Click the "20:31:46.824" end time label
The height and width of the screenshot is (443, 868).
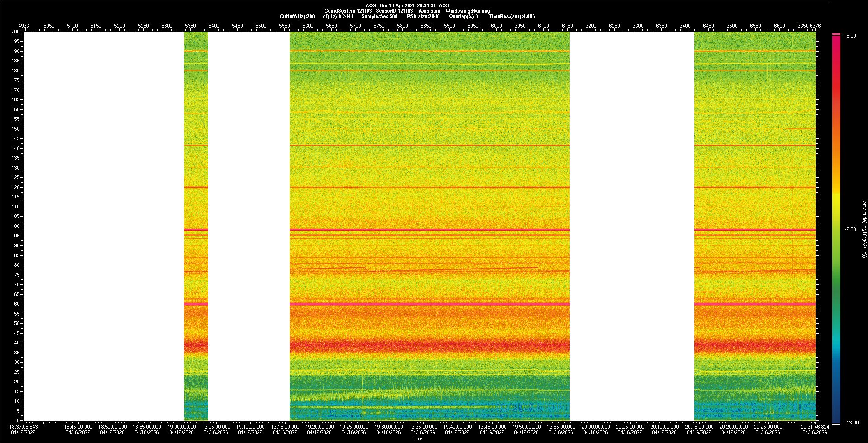[x=815, y=426]
